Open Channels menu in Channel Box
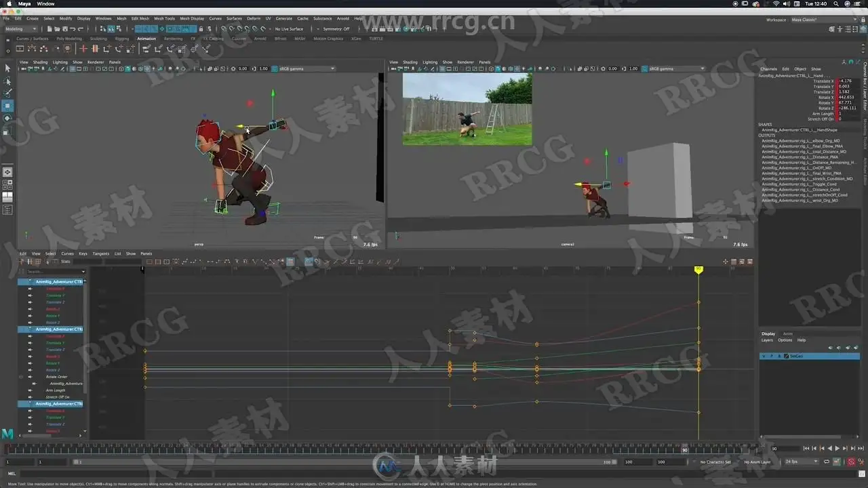The image size is (868, 488). tap(769, 68)
